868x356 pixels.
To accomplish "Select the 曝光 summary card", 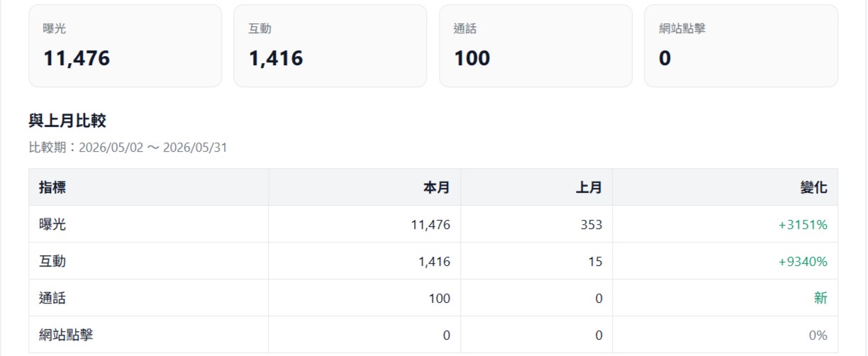I will tap(125, 46).
